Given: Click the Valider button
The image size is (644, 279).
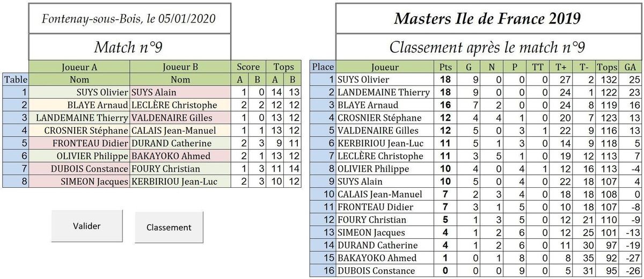Looking at the screenshot, I should (x=87, y=226).
